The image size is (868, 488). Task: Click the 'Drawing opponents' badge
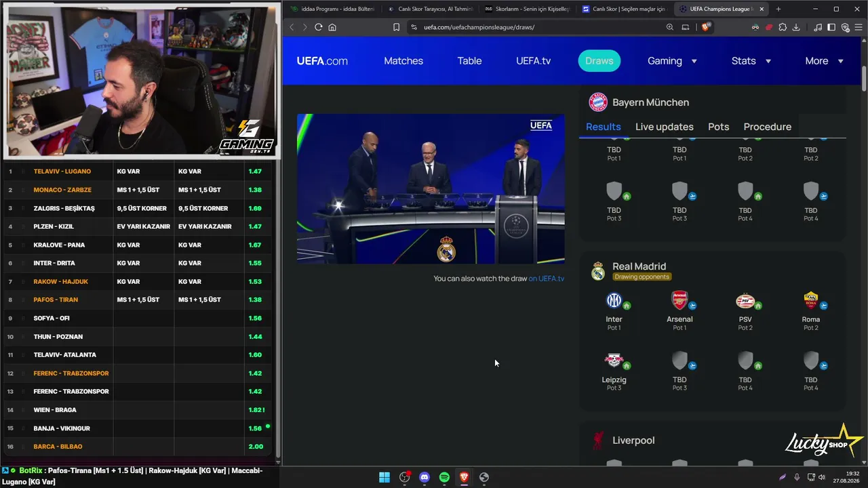pos(642,277)
